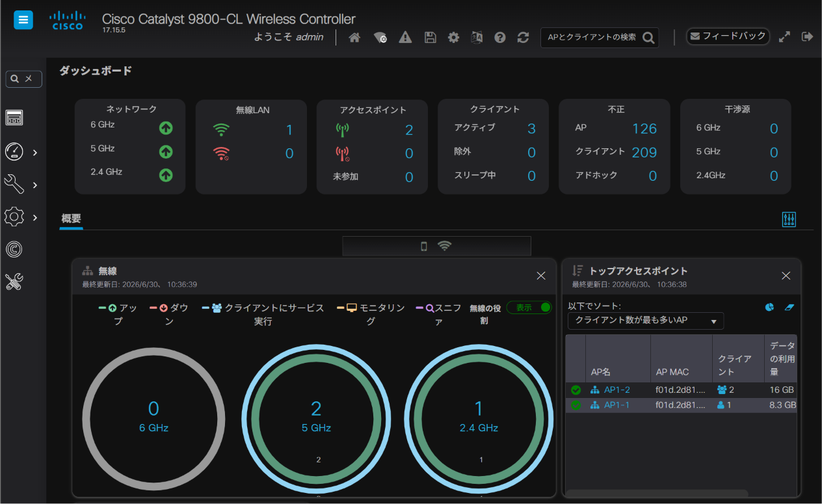Open the language selection icon
The height and width of the screenshot is (504, 822).
[x=477, y=38]
